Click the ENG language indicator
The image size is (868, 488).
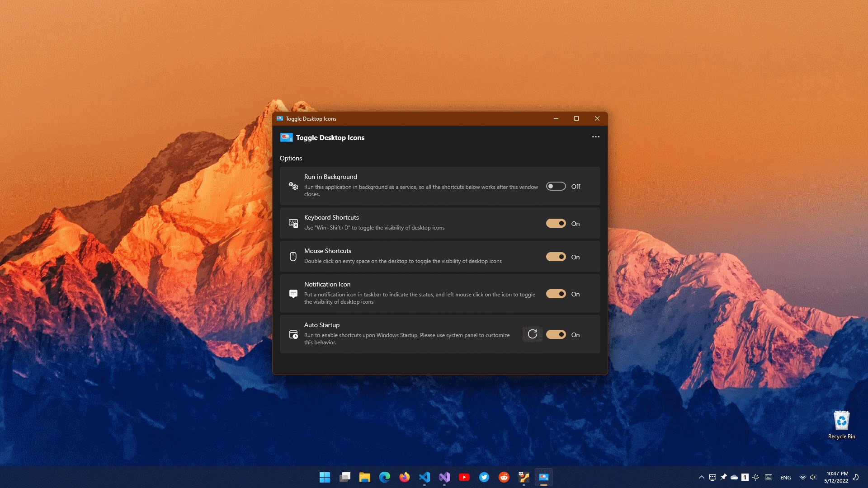tap(785, 478)
